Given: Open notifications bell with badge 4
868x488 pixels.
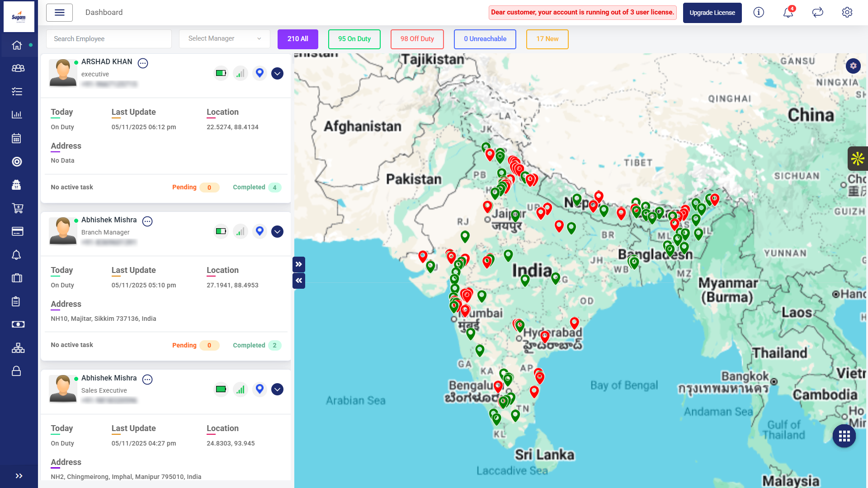Looking at the screenshot, I should pyautogui.click(x=788, y=12).
